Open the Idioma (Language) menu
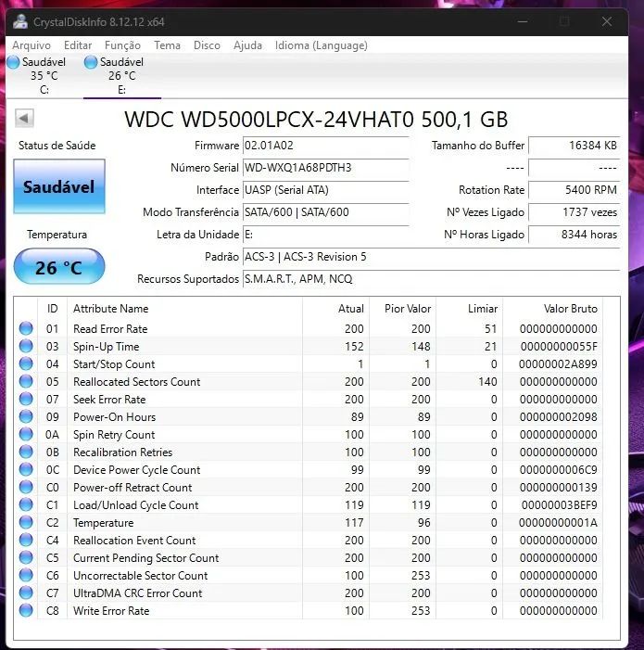Viewport: 644px width, 650px height. click(322, 45)
